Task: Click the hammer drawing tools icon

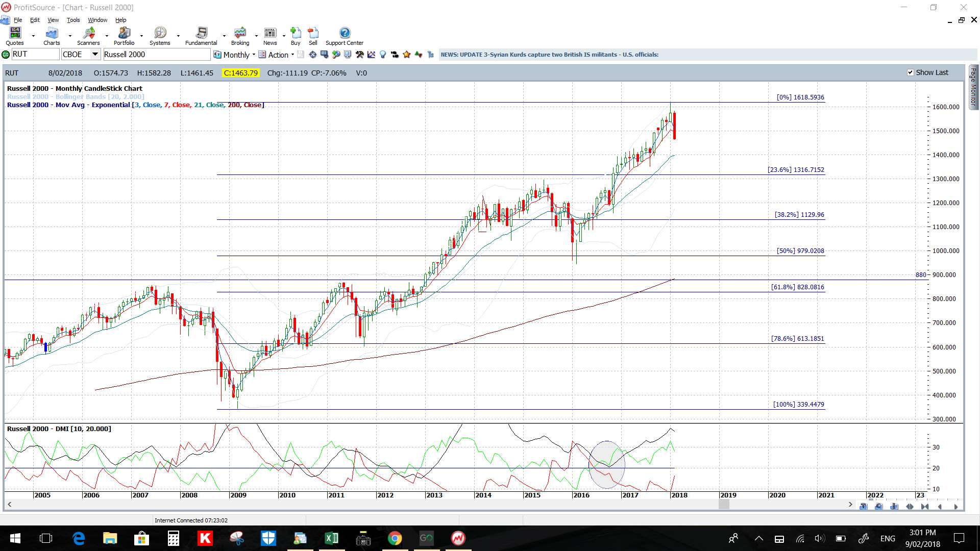Action: click(360, 55)
